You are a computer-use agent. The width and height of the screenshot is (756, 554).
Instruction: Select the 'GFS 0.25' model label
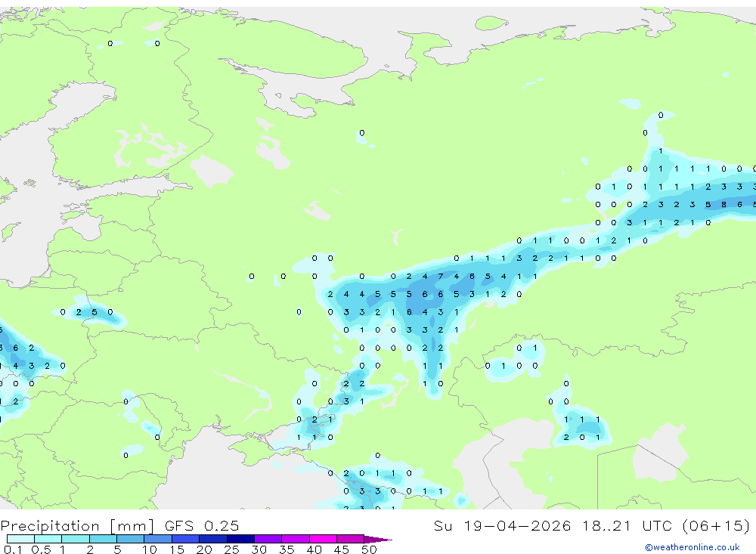202,525
